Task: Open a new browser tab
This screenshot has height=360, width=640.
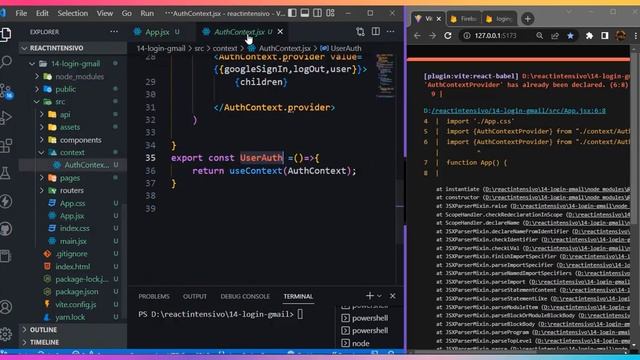Action: click(527, 19)
